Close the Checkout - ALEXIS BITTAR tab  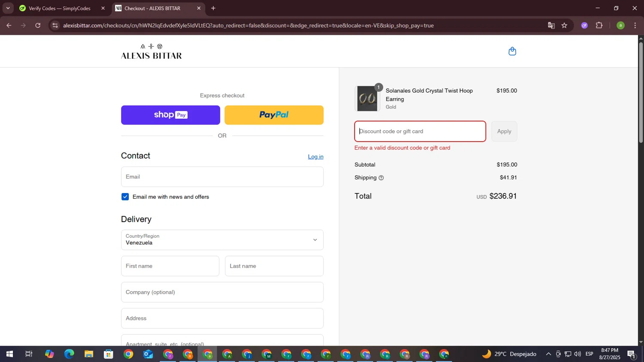(x=198, y=8)
